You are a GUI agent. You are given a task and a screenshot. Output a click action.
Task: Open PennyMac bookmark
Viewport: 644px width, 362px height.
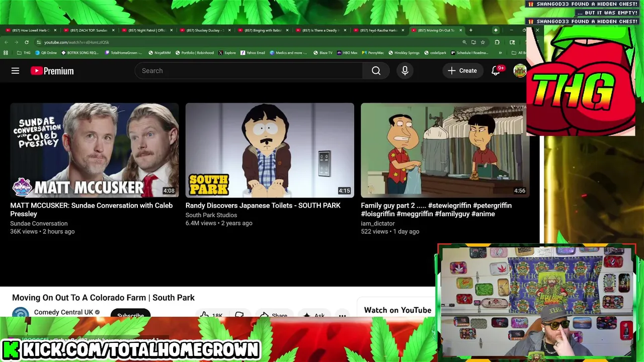373,53
